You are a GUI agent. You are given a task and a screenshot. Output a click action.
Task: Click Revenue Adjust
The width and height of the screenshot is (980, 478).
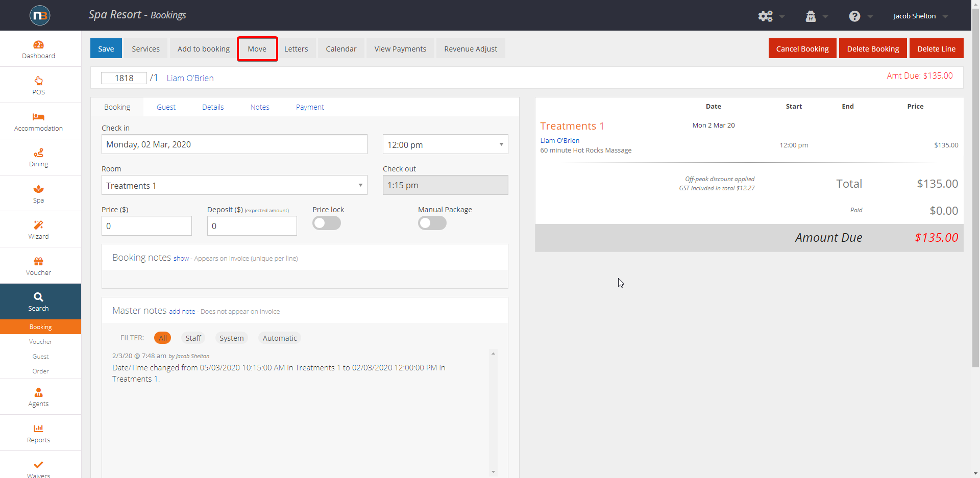[471, 48]
